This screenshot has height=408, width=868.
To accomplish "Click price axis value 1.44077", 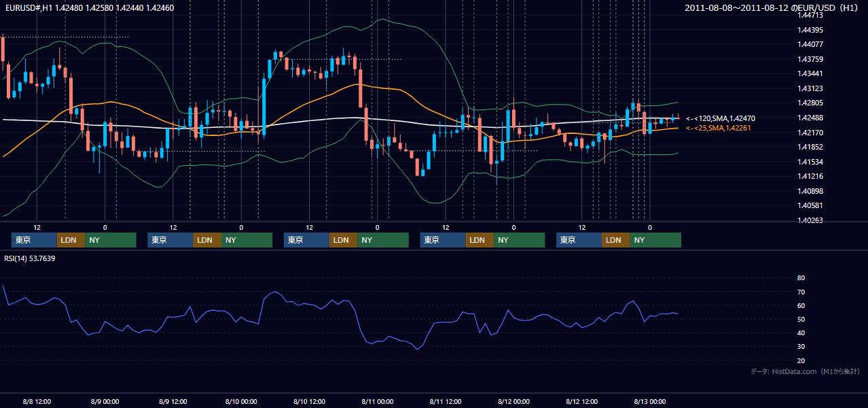I will (x=810, y=44).
